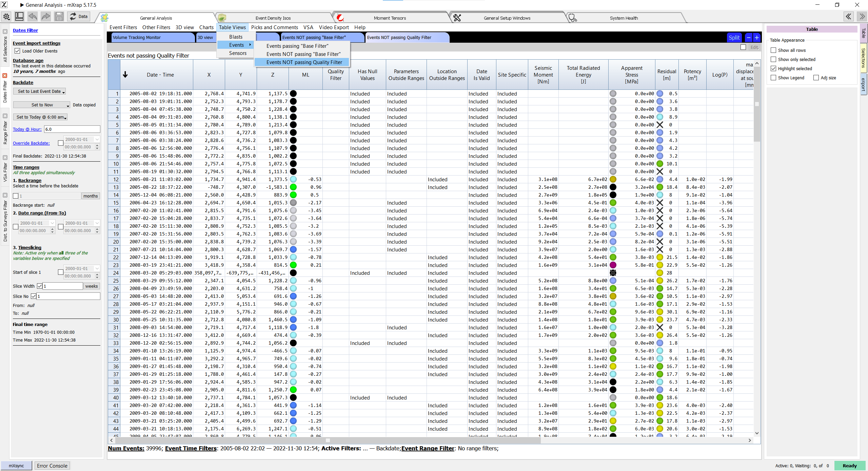The height and width of the screenshot is (471, 868).
Task: Click the Moment Tensors tab icon
Action: pyautogui.click(x=340, y=18)
